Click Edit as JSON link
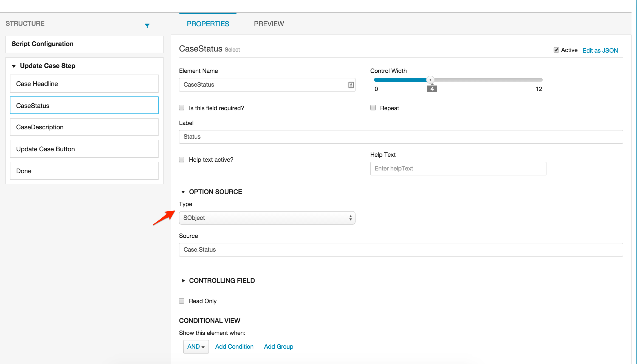 tap(600, 50)
